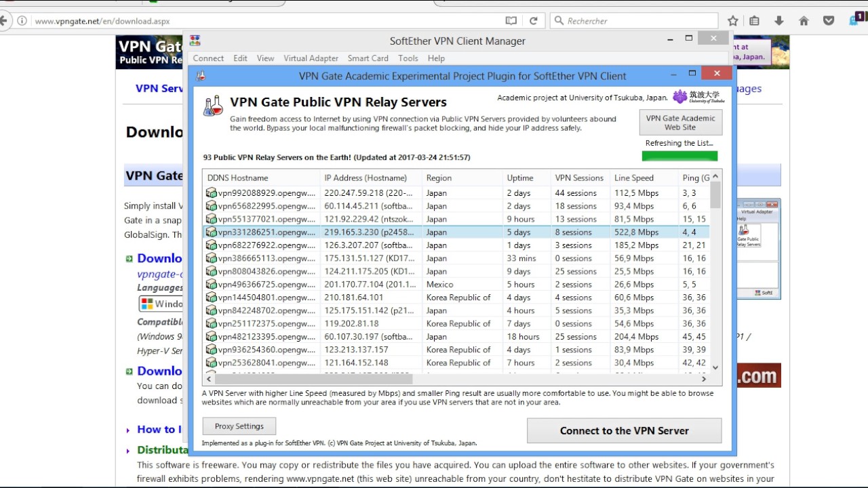Click the VPN Gate plugin dialog title icon

[x=201, y=76]
